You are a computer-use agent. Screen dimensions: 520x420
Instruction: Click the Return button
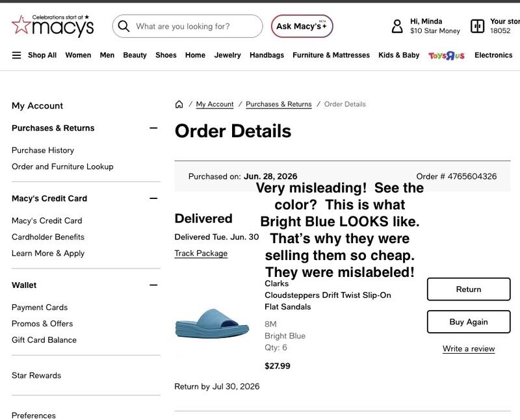[x=469, y=289]
